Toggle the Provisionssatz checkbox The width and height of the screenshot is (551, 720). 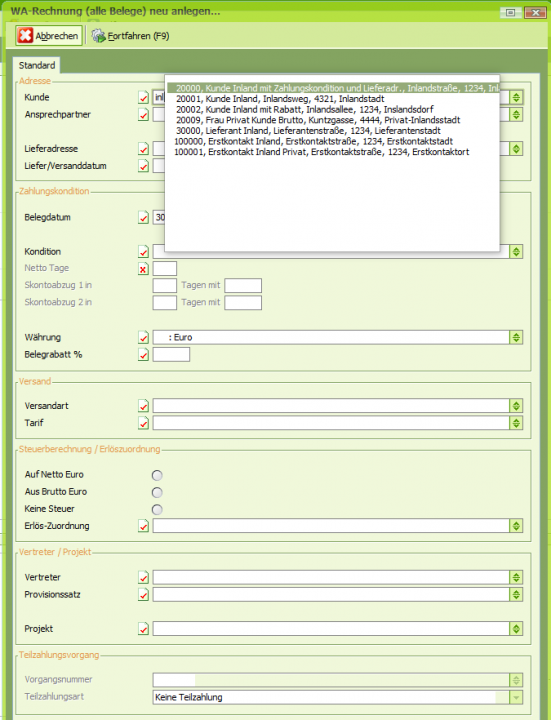click(143, 595)
